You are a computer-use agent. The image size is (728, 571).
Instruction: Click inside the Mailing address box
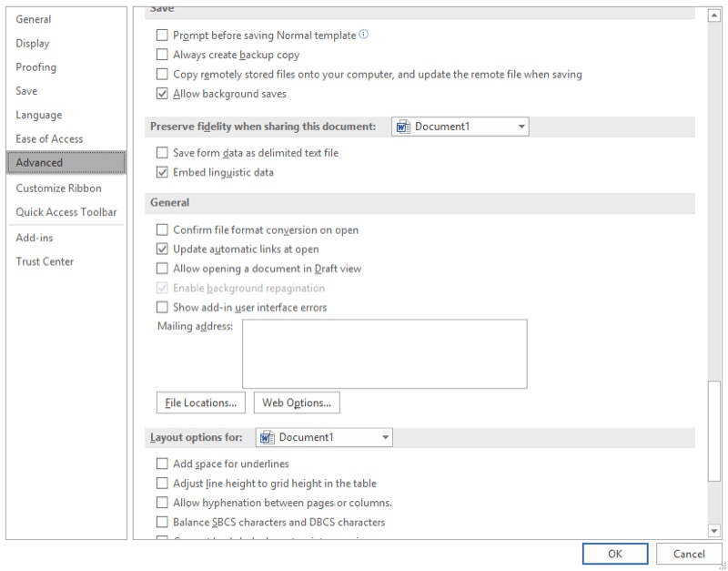coord(384,353)
